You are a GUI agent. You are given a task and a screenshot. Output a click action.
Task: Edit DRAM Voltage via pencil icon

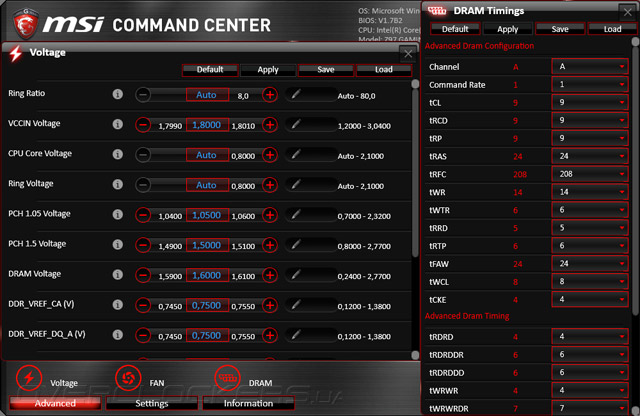point(296,275)
